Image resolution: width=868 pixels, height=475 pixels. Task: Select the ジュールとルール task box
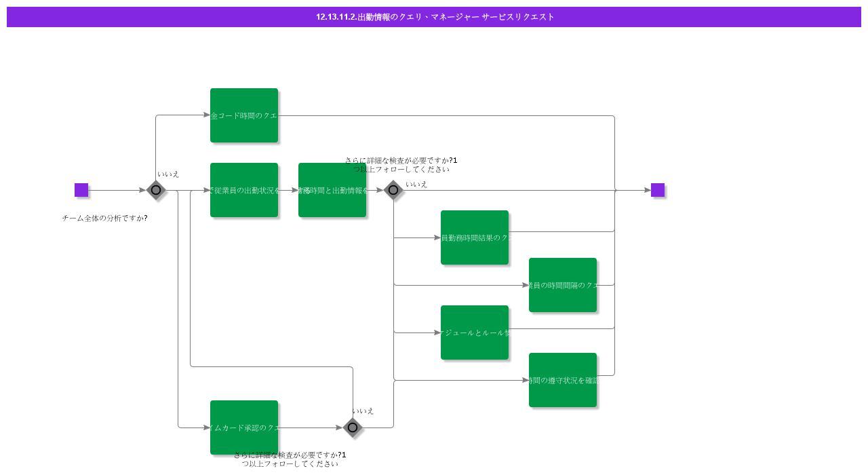coord(475,332)
